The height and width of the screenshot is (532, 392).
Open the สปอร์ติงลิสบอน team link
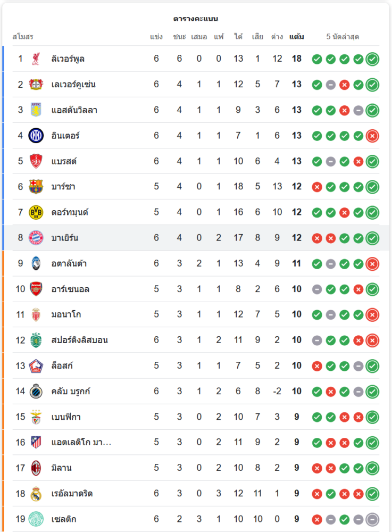pyautogui.click(x=80, y=340)
